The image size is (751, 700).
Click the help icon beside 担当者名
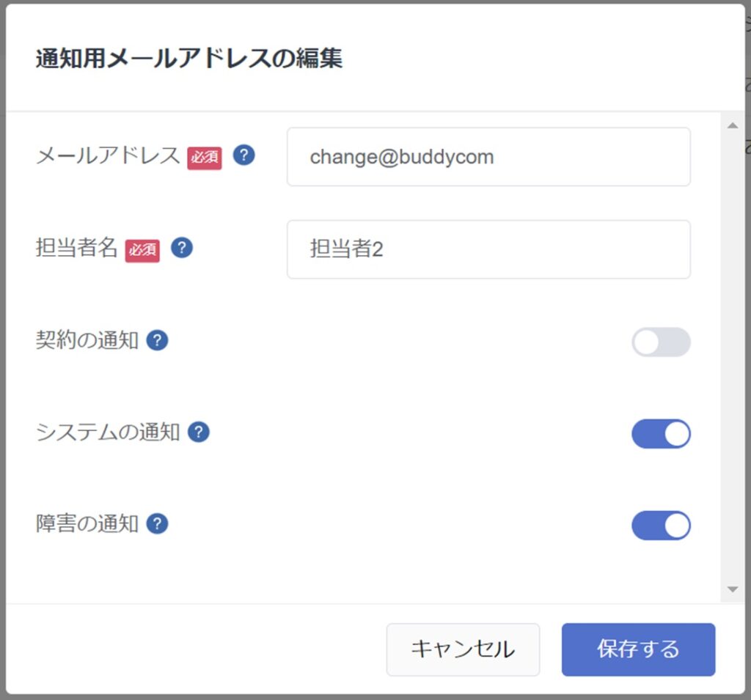tap(181, 248)
